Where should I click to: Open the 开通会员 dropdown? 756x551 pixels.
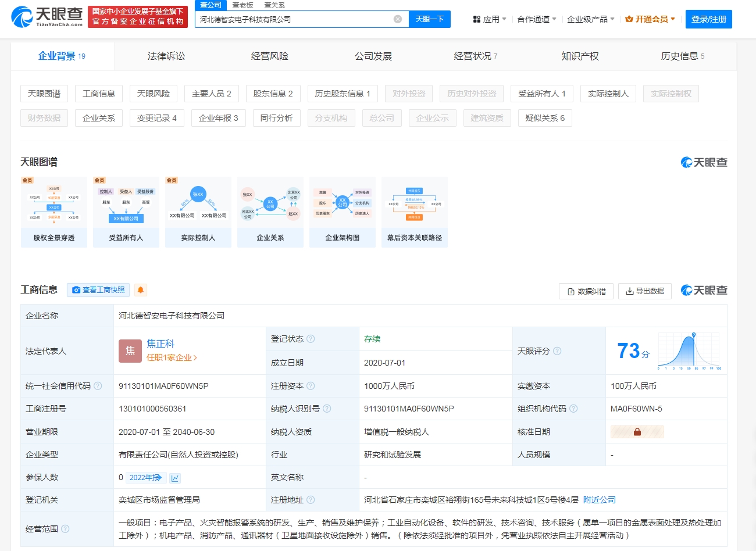tap(650, 19)
